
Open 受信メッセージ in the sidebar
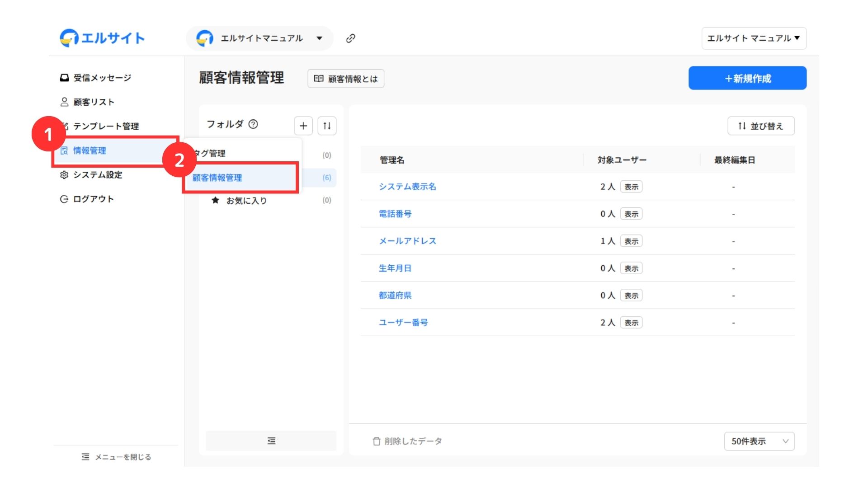tap(102, 78)
